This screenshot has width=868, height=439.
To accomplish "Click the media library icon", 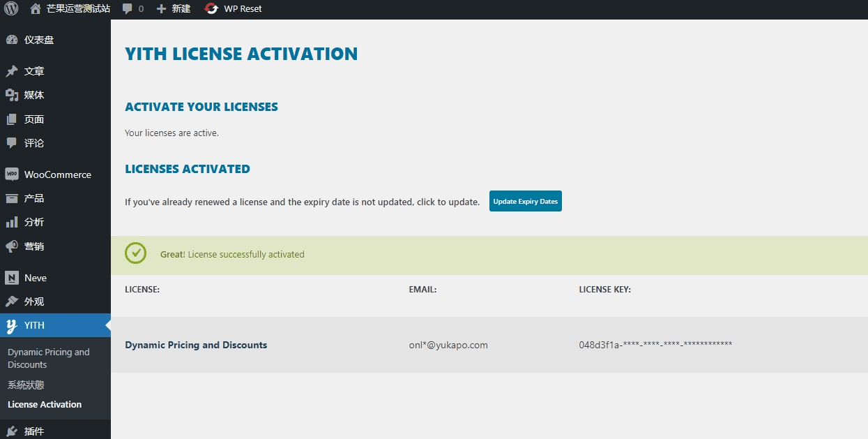I will click(12, 95).
